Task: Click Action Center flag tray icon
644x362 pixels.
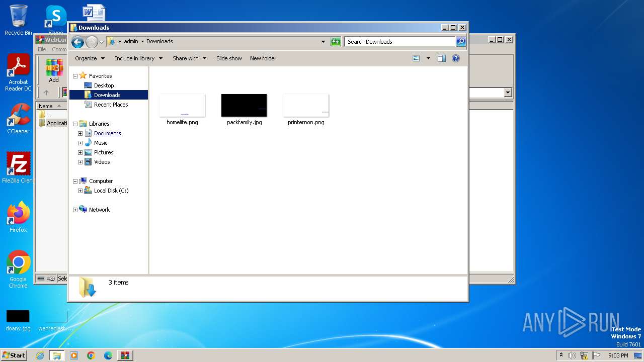Action: [x=596, y=355]
